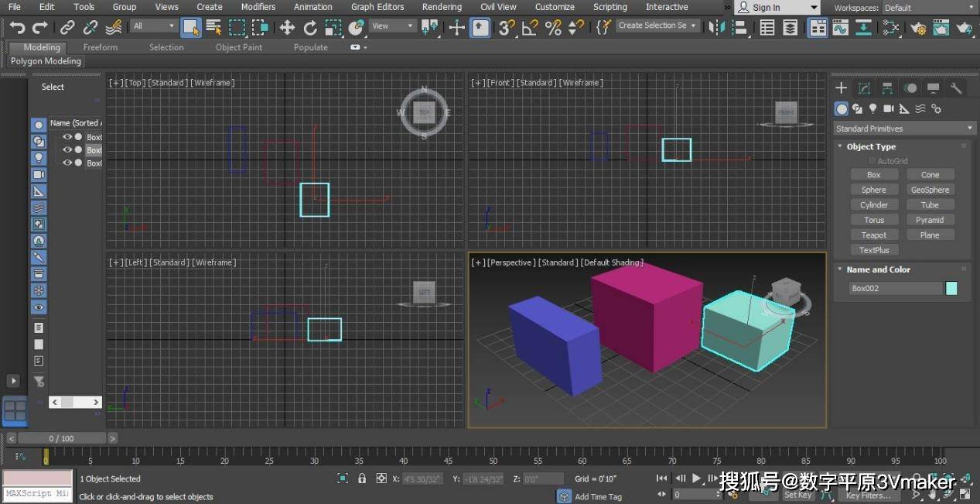Image resolution: width=980 pixels, height=504 pixels.
Task: Click the Teapot primitive button
Action: (873, 235)
